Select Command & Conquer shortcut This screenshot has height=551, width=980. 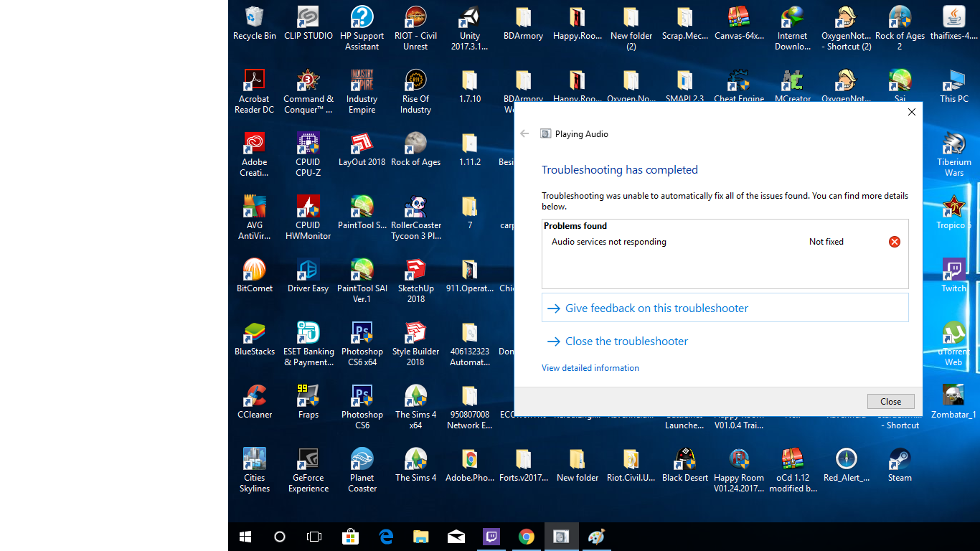(308, 91)
